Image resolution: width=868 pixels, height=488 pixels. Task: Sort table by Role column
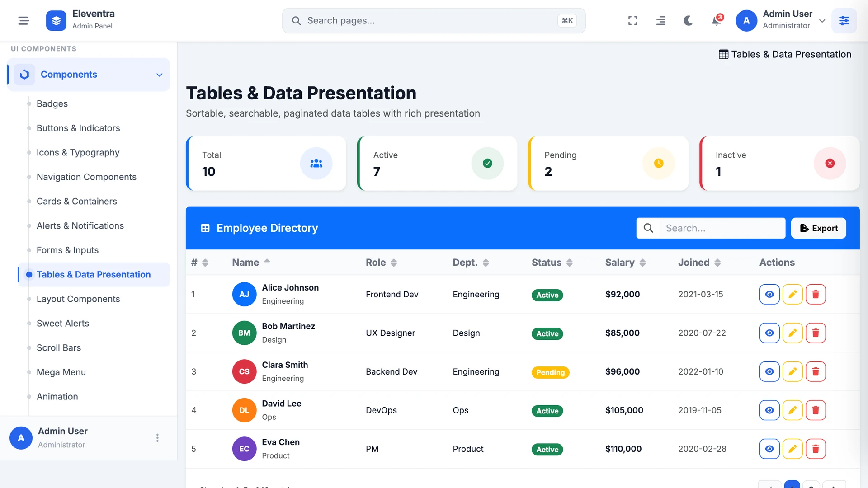pos(381,263)
